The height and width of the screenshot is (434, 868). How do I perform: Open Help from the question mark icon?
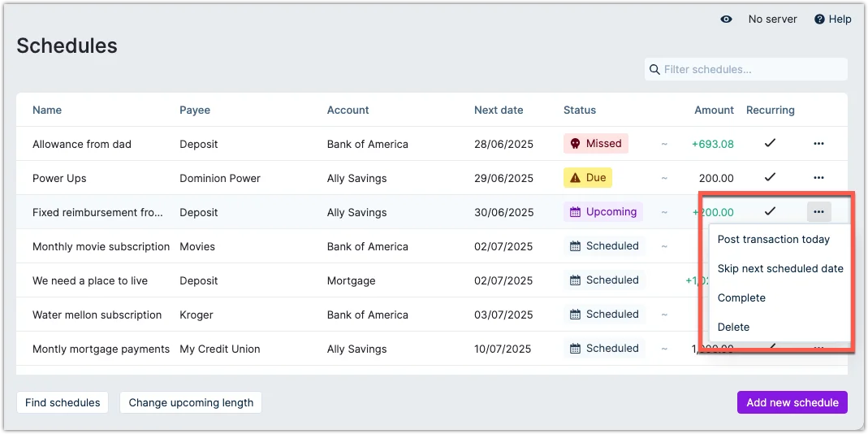pos(821,20)
